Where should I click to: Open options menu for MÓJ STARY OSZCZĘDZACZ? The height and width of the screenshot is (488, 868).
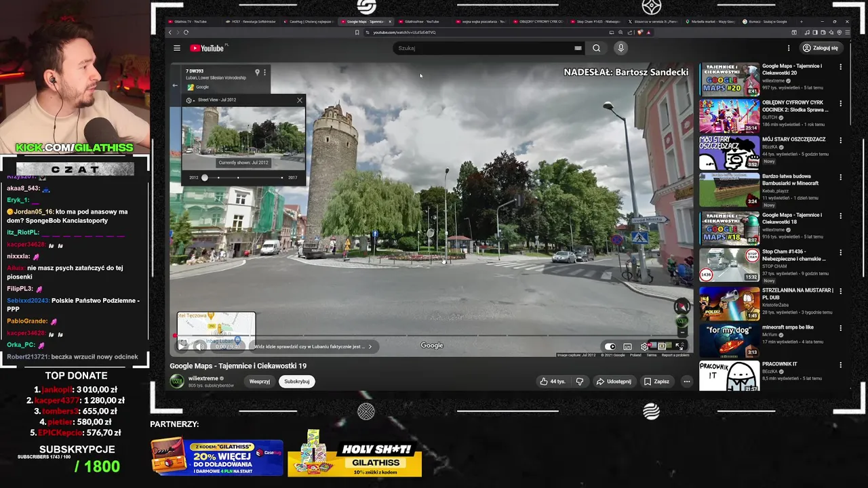point(840,140)
